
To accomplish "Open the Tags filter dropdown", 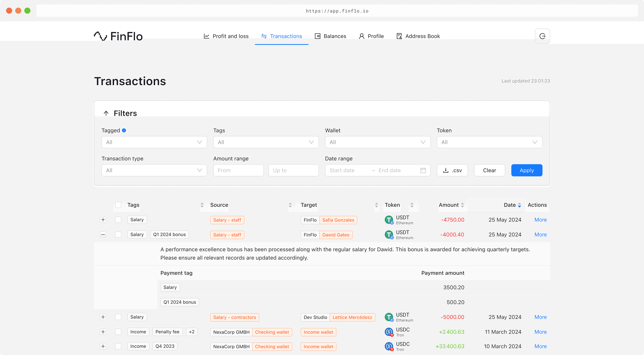I will 266,142.
